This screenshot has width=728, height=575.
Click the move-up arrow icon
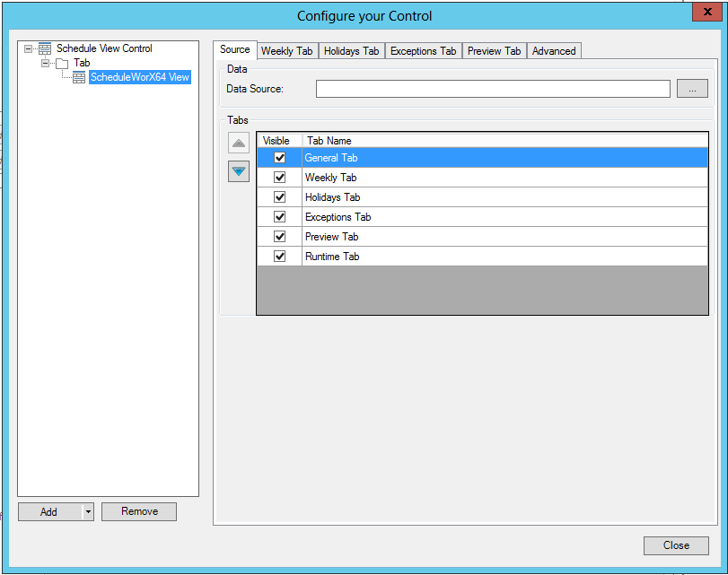[239, 144]
